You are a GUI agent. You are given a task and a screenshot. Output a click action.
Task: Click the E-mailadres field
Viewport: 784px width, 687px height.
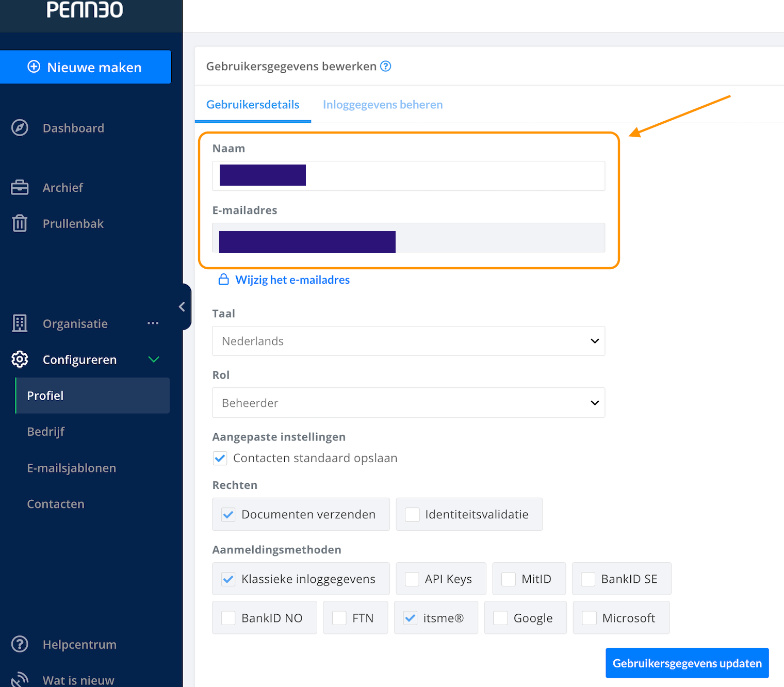tap(409, 238)
